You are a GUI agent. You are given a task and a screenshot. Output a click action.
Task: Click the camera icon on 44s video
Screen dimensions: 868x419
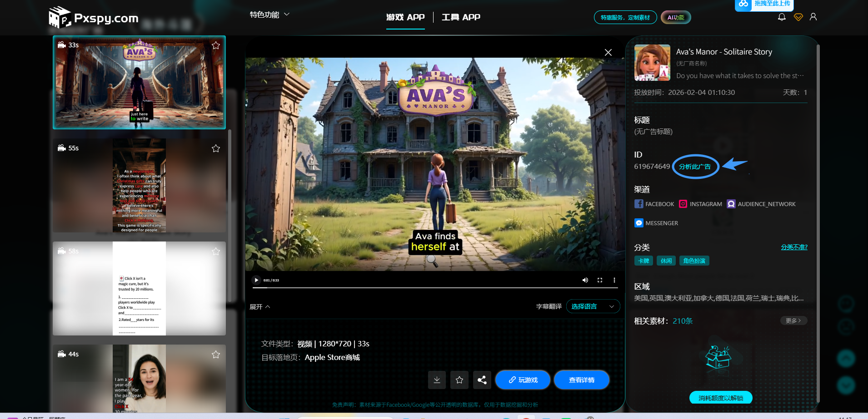[62, 354]
